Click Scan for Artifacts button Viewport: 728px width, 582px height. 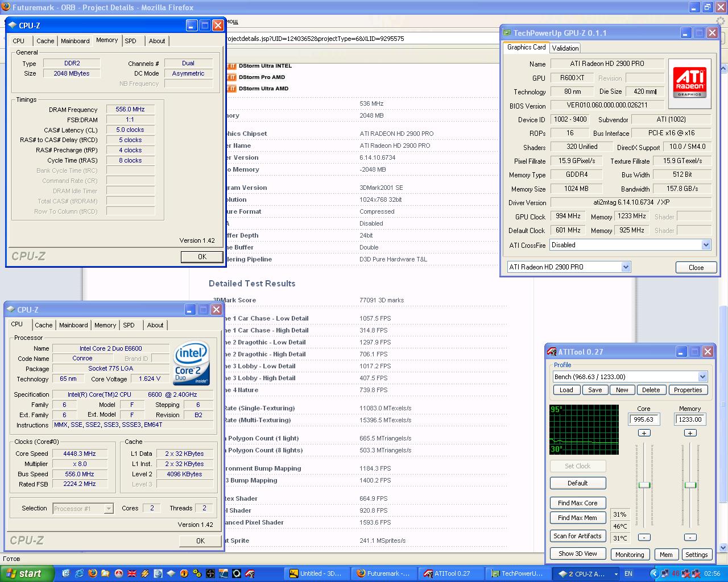pos(577,536)
